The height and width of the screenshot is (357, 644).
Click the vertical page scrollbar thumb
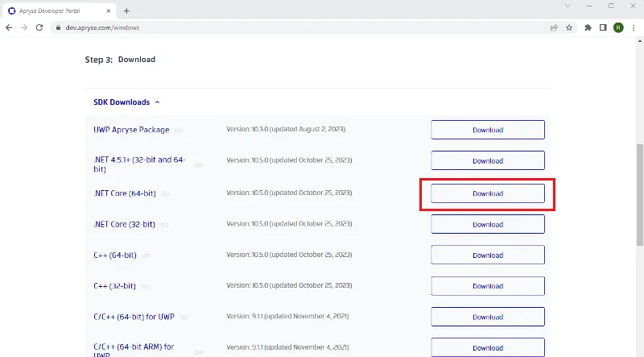(x=640, y=195)
